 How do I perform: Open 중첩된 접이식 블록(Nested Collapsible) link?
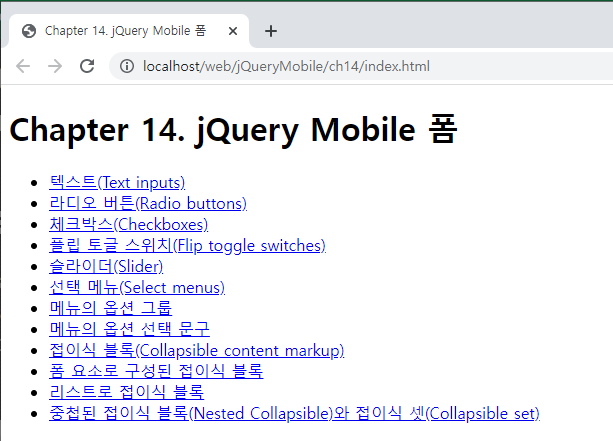294,414
